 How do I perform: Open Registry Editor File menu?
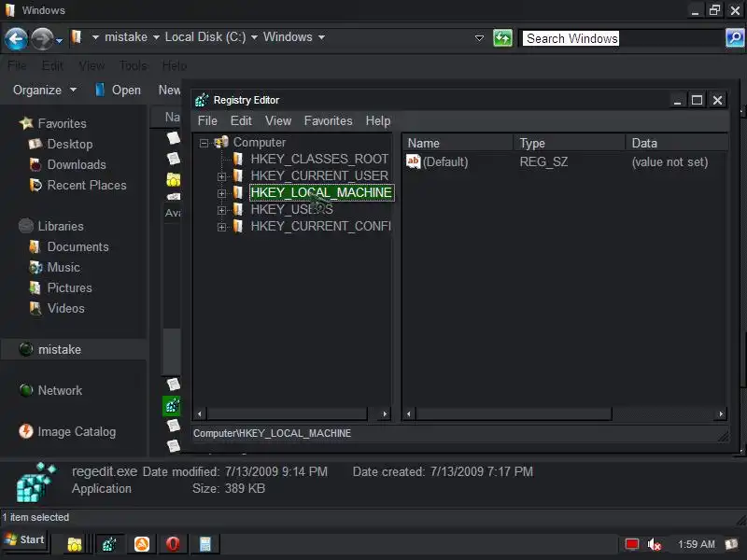point(207,121)
